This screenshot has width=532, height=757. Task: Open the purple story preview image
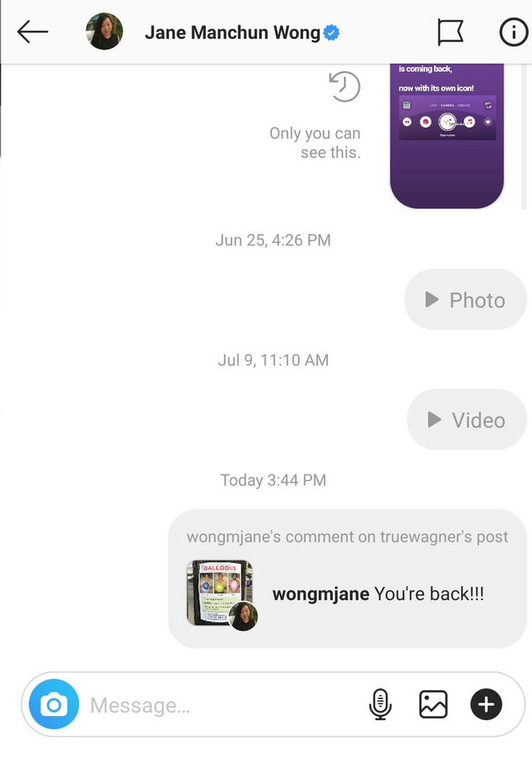(x=447, y=136)
